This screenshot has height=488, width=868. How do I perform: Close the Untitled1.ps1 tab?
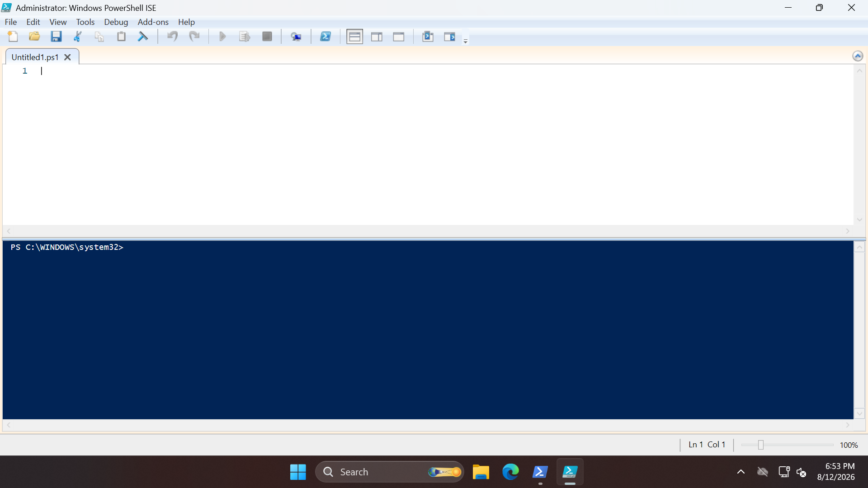(68, 57)
